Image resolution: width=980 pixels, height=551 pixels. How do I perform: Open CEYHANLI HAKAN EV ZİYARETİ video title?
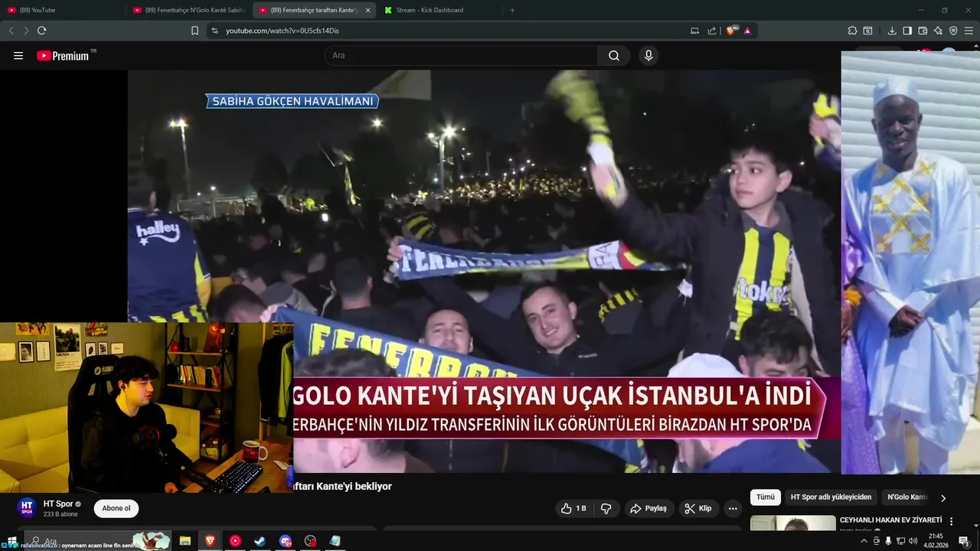(890, 520)
